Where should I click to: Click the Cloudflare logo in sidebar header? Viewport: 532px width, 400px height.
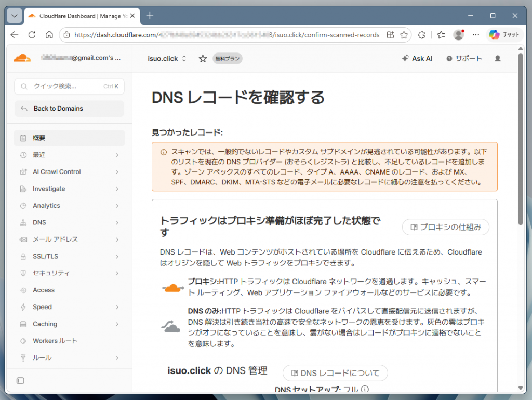click(22, 58)
